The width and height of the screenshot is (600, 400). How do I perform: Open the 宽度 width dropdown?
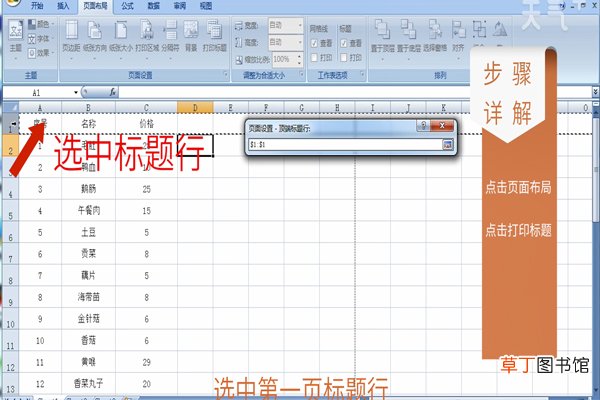coord(300,25)
